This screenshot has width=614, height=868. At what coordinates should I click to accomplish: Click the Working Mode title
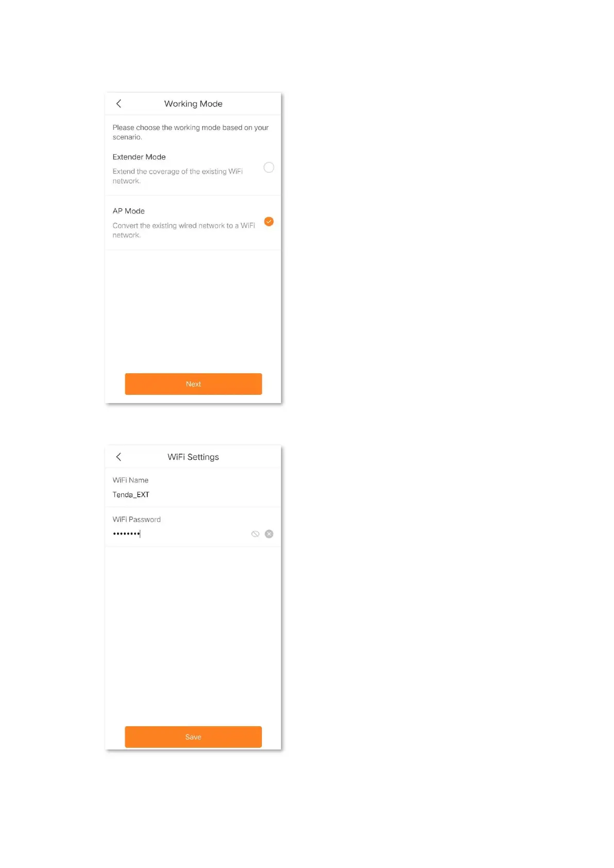193,104
